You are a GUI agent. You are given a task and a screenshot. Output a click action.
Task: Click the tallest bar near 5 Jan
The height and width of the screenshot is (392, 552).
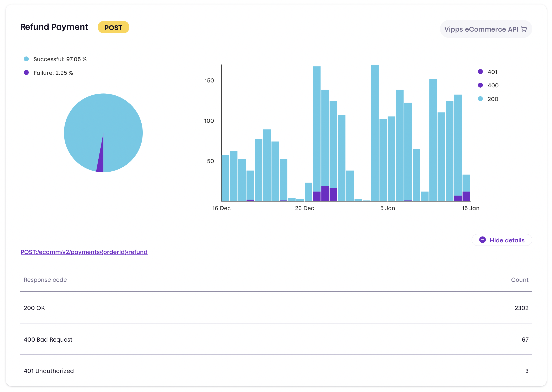coord(375,133)
